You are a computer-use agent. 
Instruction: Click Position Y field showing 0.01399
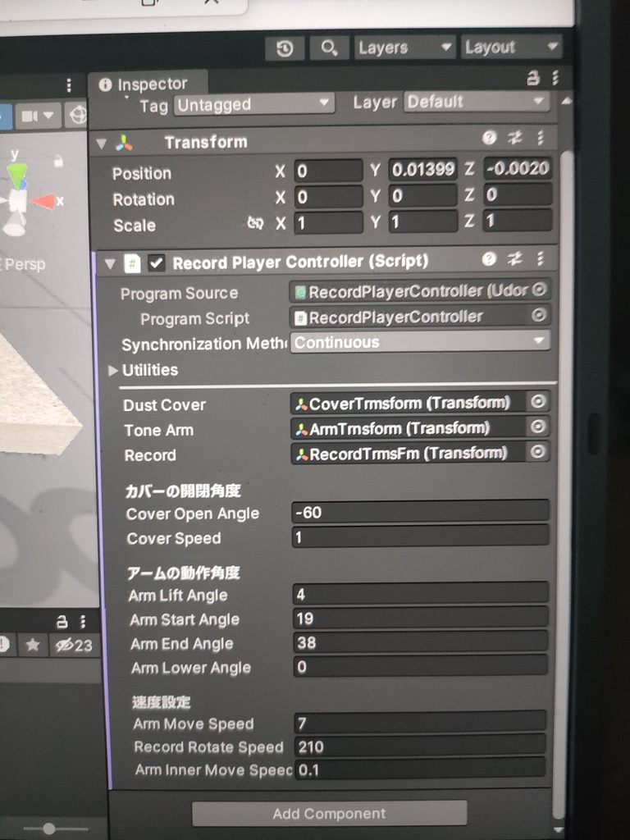point(422,169)
